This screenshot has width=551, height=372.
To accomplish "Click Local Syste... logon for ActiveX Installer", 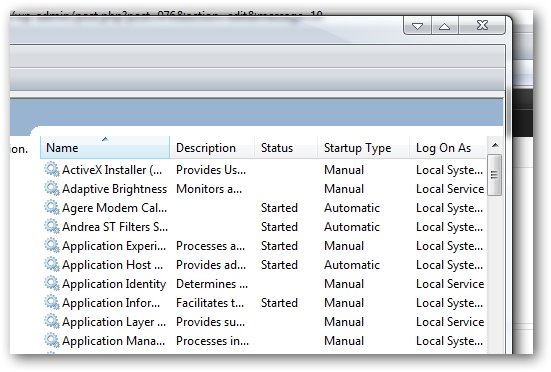I will tap(450, 170).
